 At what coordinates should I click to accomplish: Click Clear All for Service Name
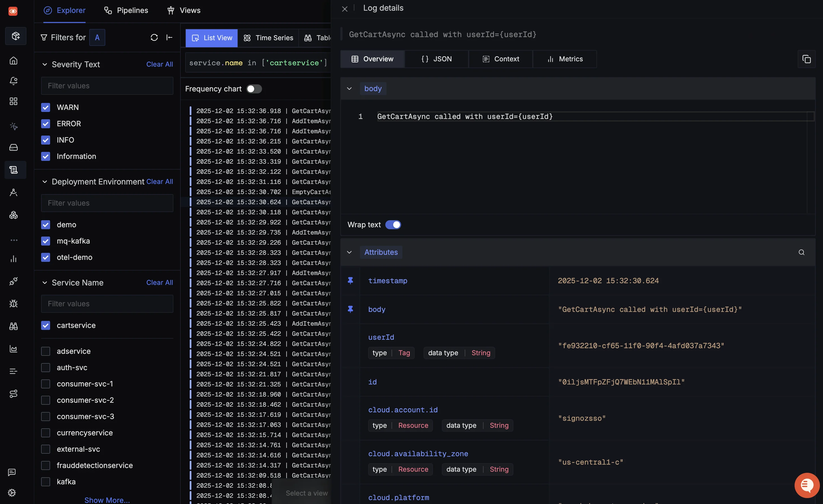(159, 282)
